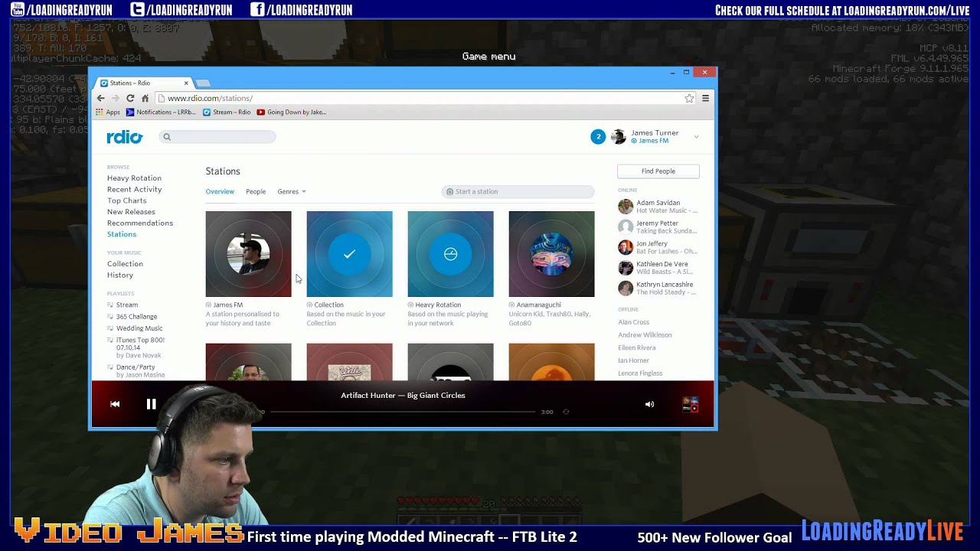Open New Releases in sidebar
The width and height of the screenshot is (980, 551).
(x=131, y=212)
